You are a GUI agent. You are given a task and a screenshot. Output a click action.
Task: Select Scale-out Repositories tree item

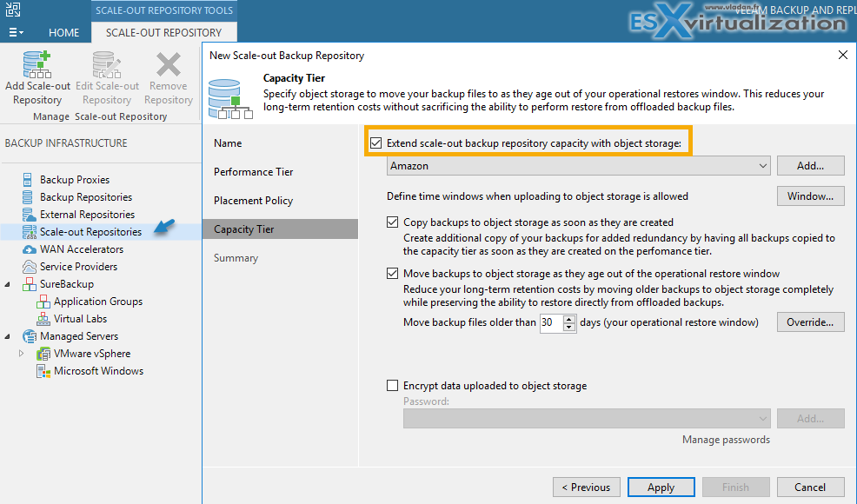[x=90, y=232]
